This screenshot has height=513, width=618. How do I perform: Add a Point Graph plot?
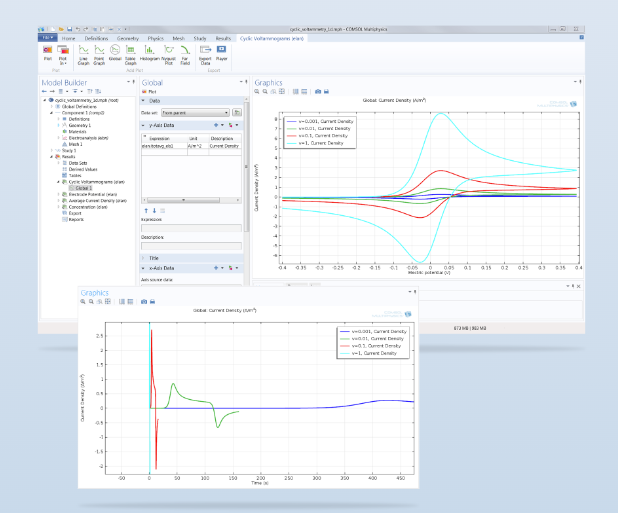(x=99, y=55)
